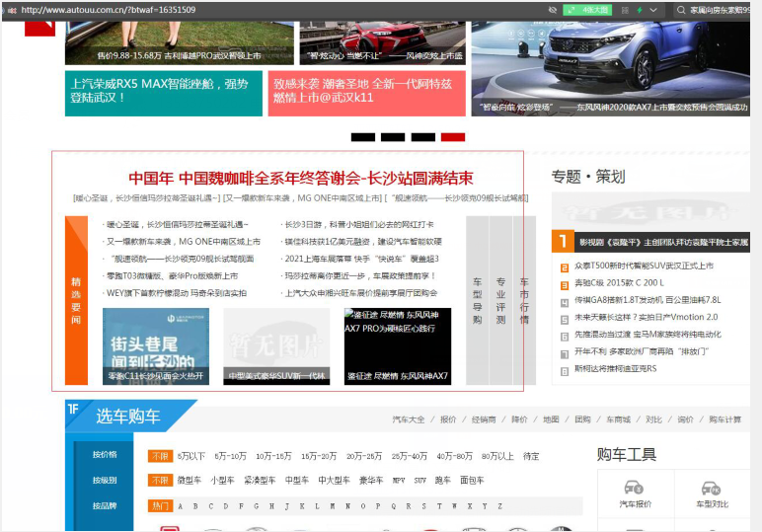Open thumbnail 鉴征途 尽燃情 东风风神AX7

click(398, 346)
